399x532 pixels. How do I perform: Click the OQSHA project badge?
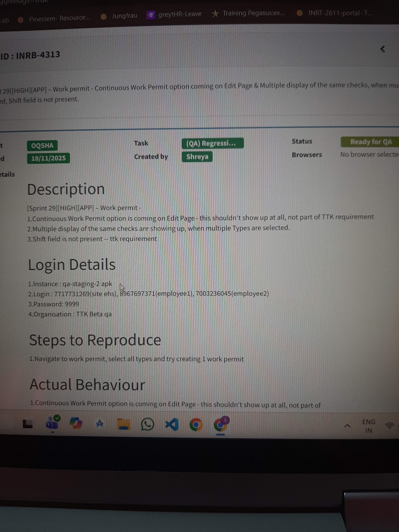pyautogui.click(x=42, y=146)
